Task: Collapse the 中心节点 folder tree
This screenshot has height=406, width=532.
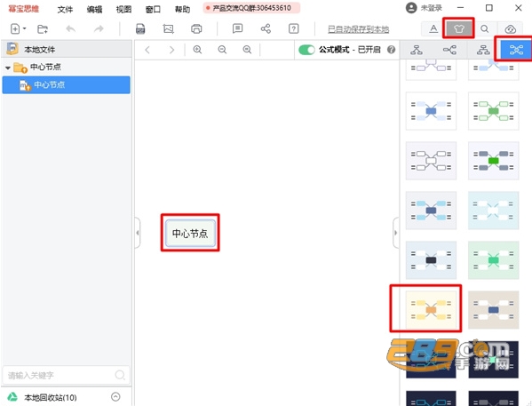Action: [x=7, y=68]
